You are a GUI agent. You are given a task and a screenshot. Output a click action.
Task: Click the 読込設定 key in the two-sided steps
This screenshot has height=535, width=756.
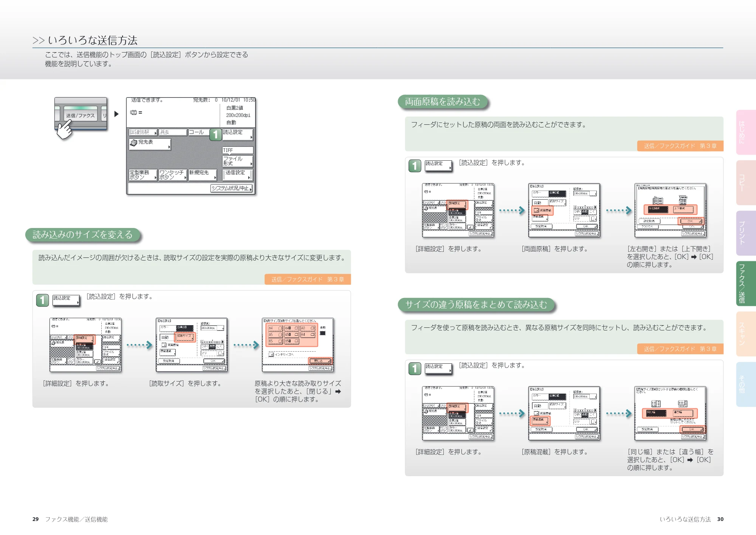[438, 166]
